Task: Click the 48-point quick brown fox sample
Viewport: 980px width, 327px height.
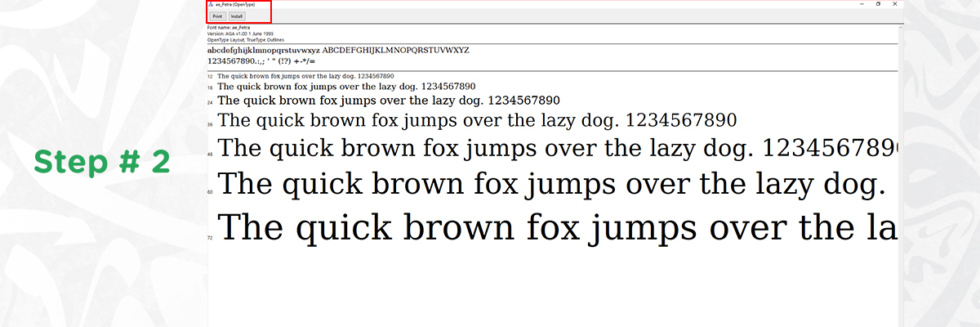Action: click(555, 149)
